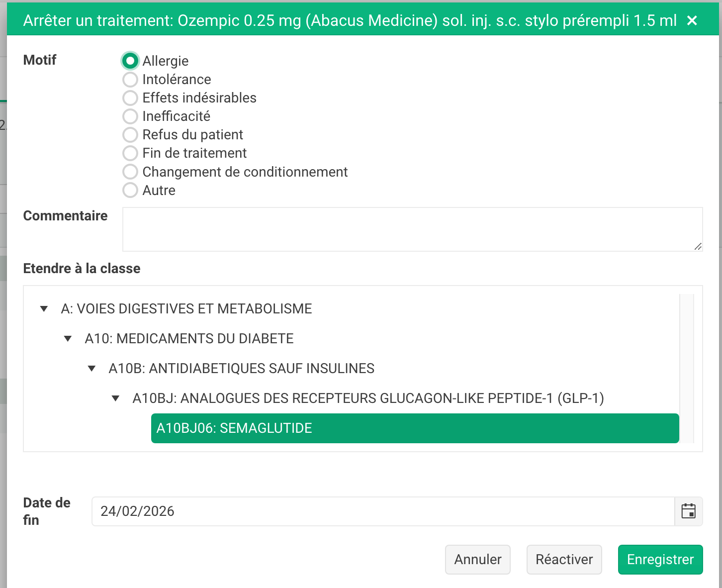This screenshot has height=588, width=722.
Task: Select the Allergie reason
Action: [x=130, y=61]
